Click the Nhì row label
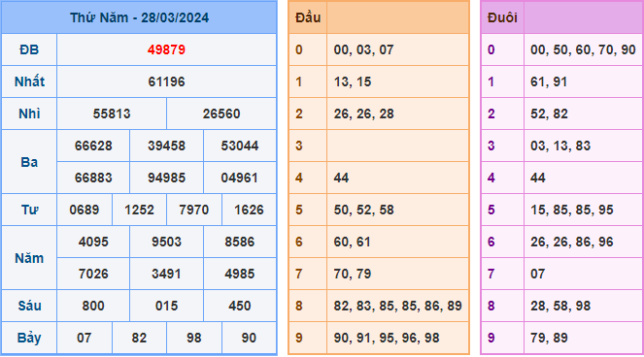Viewport: 644px width, 357px height. [29, 114]
